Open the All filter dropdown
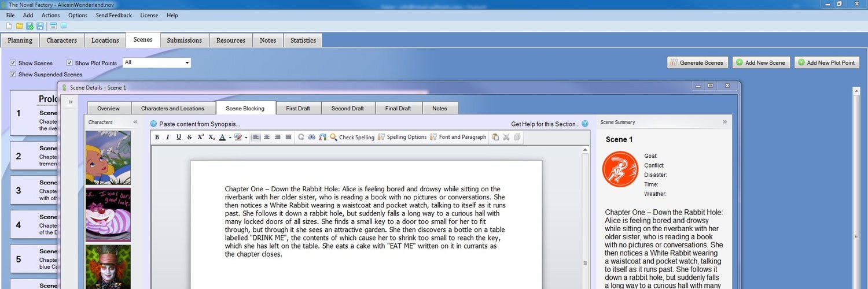 [x=187, y=62]
